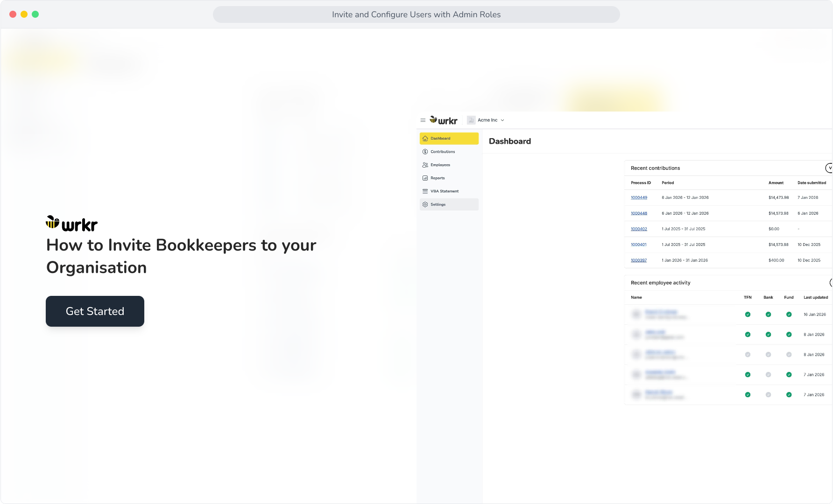The height and width of the screenshot is (504, 833).
Task: Click the red macOS close window dot
Action: coord(13,14)
